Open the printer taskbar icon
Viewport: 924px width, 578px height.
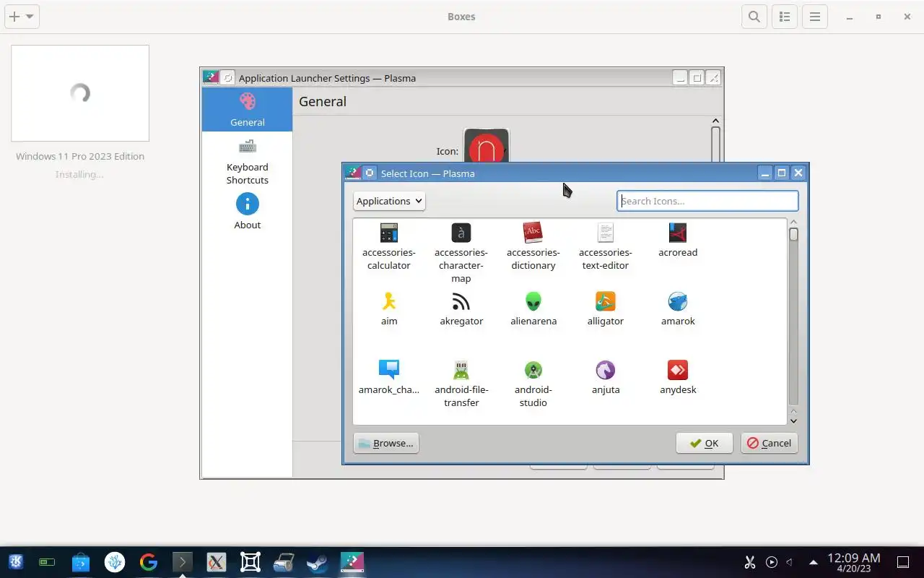pos(284,562)
